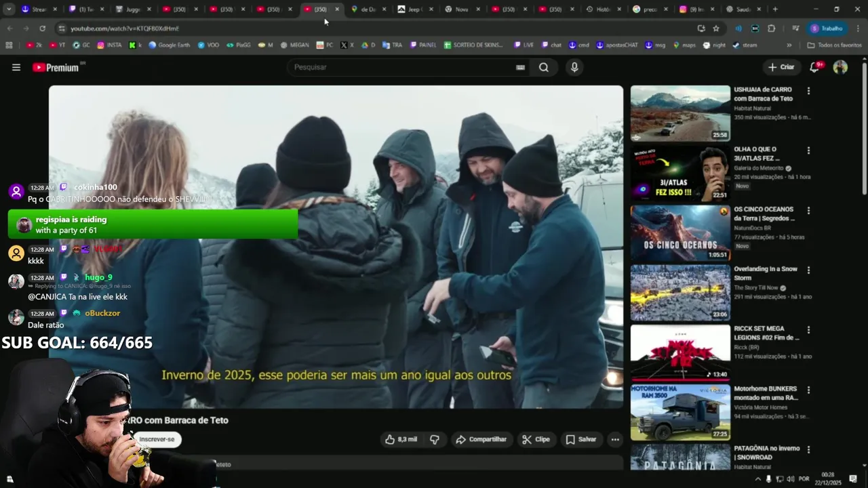Show hidden system tray icons arrow
This screenshot has height=488, width=868.
(x=758, y=479)
